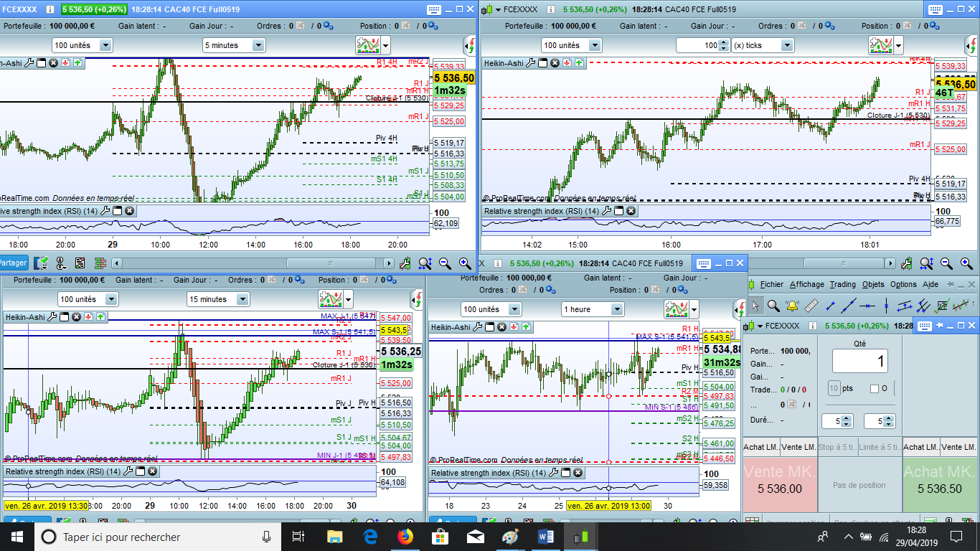This screenshot has width=980, height=551.
Task: Open the 5 minutes timeframe dropdown
Action: tap(257, 45)
